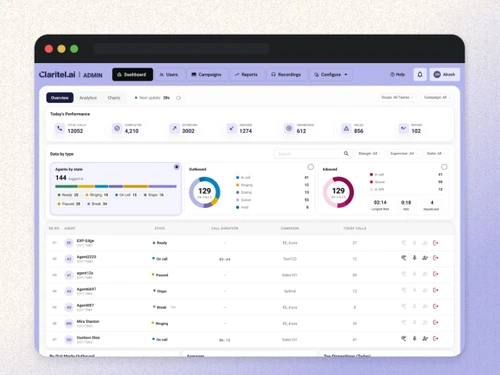Open the Campaign: All dropdown
Image resolution: width=500 pixels, height=375 pixels.
point(437,97)
